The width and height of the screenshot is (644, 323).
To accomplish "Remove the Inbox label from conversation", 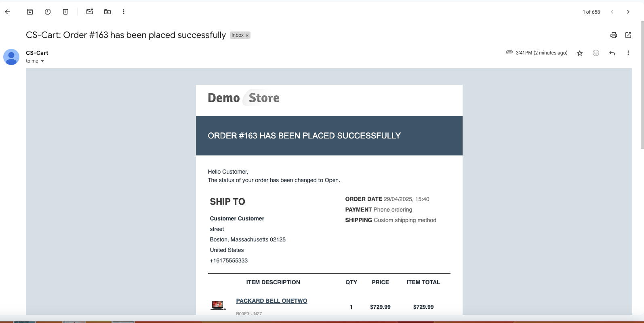I will click(x=247, y=36).
